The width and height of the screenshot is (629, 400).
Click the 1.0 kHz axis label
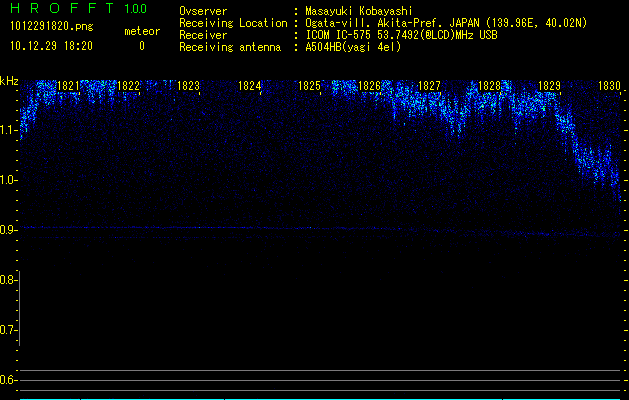[x=7, y=180]
